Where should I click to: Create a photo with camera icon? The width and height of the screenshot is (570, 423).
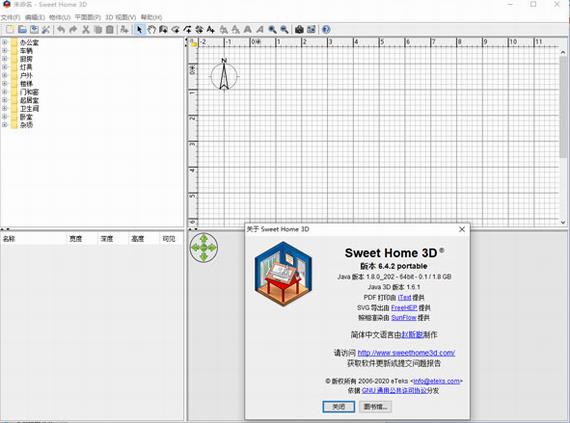pos(299,29)
